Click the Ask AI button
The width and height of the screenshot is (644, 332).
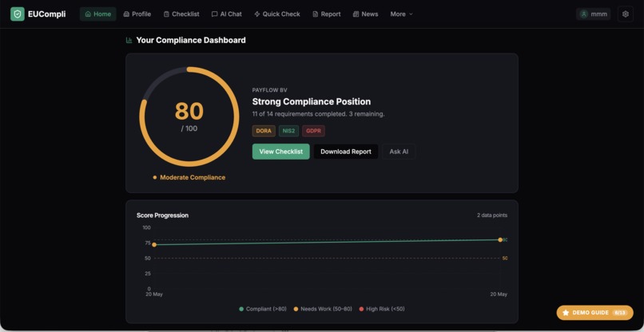point(399,152)
